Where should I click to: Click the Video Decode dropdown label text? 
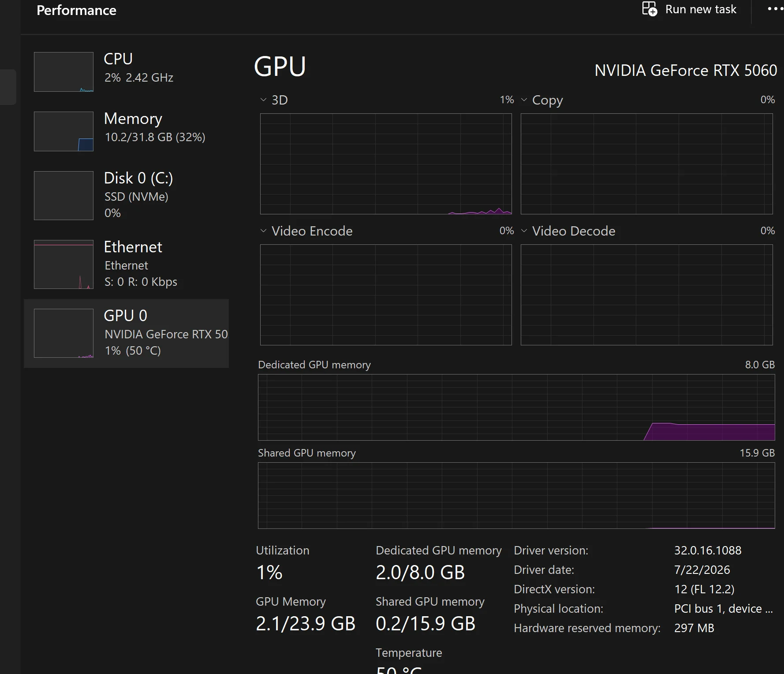(x=574, y=231)
